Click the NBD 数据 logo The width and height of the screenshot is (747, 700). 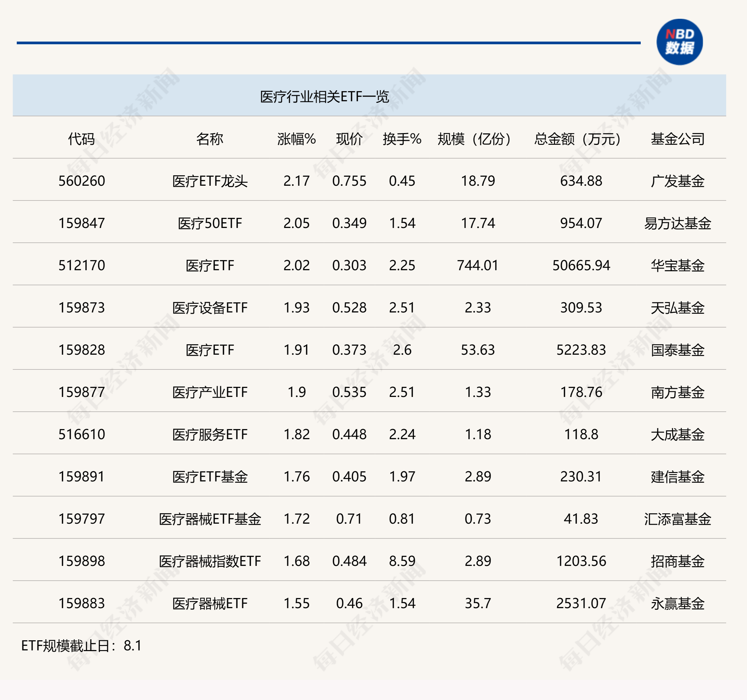pyautogui.click(x=679, y=42)
